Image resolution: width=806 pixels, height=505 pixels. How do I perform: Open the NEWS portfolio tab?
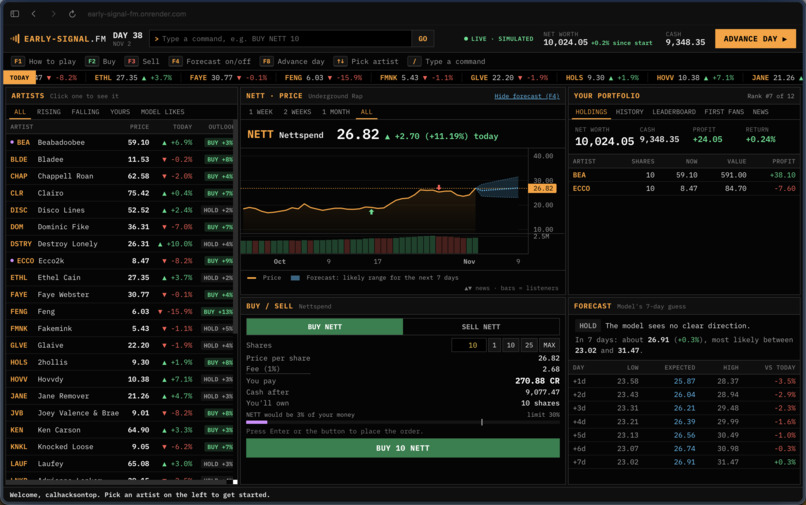point(760,112)
